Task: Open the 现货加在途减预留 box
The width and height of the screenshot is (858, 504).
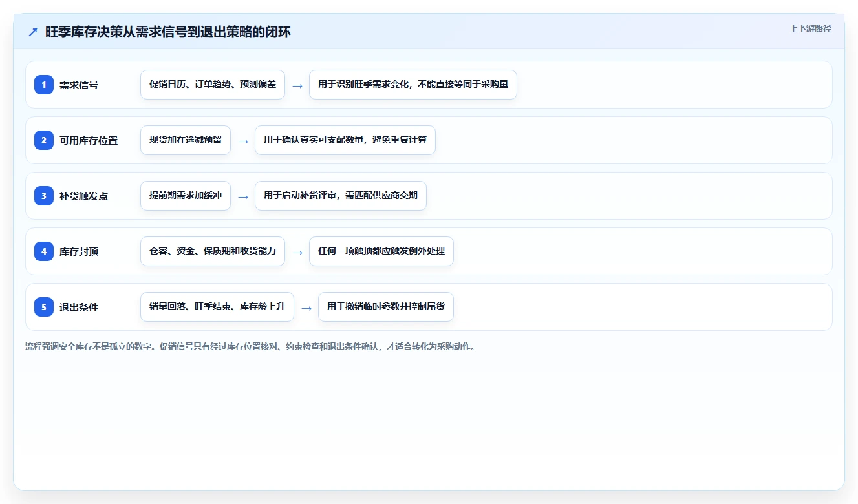Action: pyautogui.click(x=186, y=140)
